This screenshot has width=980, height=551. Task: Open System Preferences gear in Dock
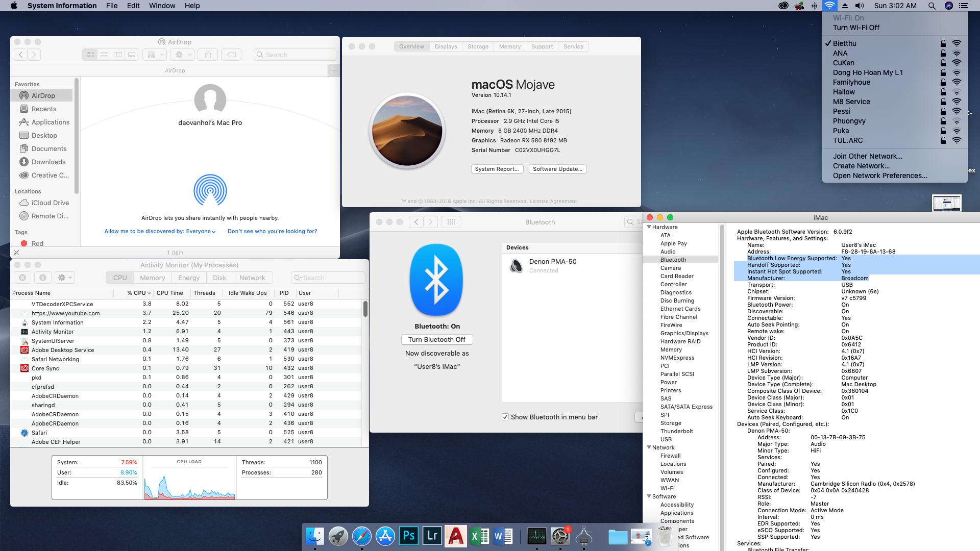pos(560,536)
